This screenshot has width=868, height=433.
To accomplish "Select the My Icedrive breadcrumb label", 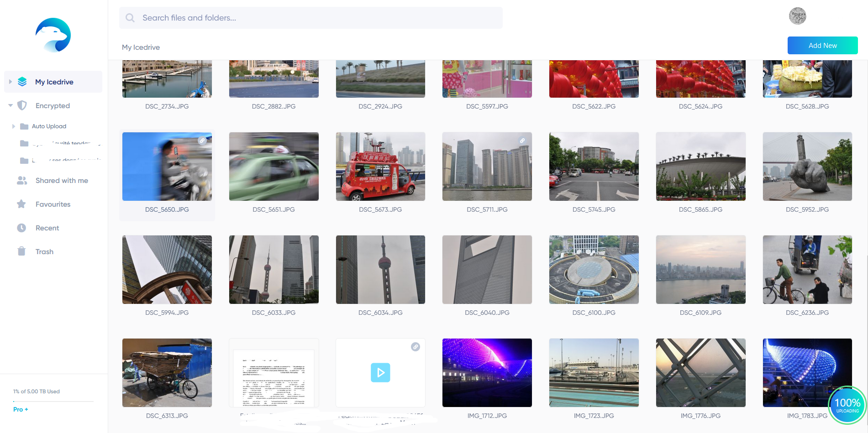I will click(x=141, y=47).
